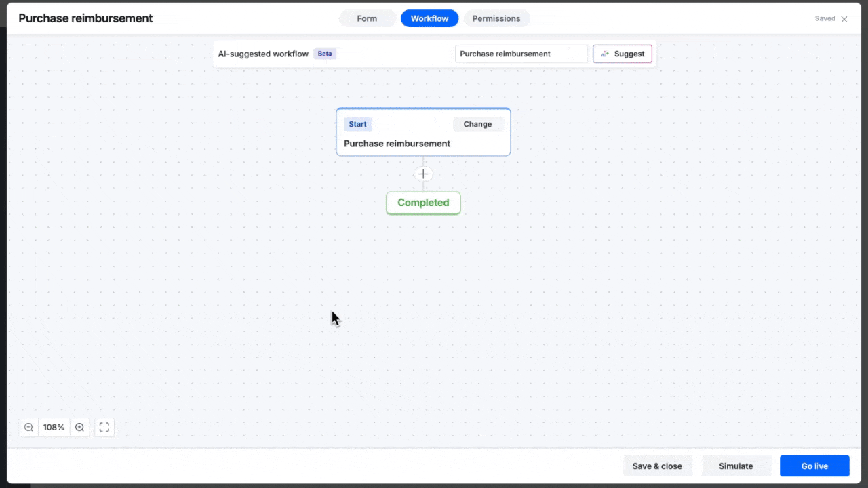Click the fit-to-screen icon
The width and height of the screenshot is (868, 488).
104,428
